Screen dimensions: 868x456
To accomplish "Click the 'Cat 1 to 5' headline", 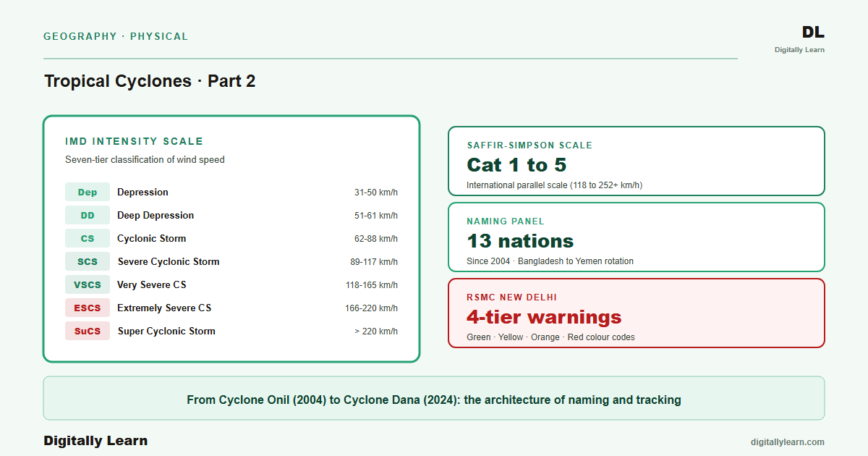I will tap(516, 165).
